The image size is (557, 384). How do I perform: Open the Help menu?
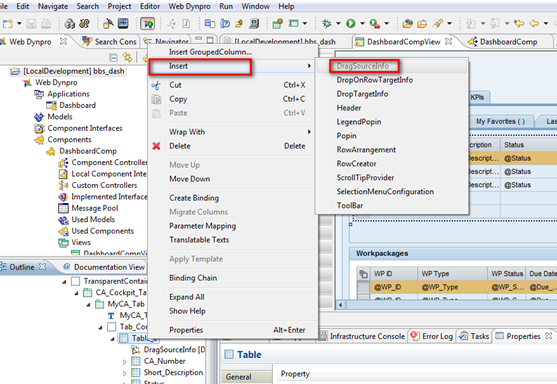tap(286, 6)
